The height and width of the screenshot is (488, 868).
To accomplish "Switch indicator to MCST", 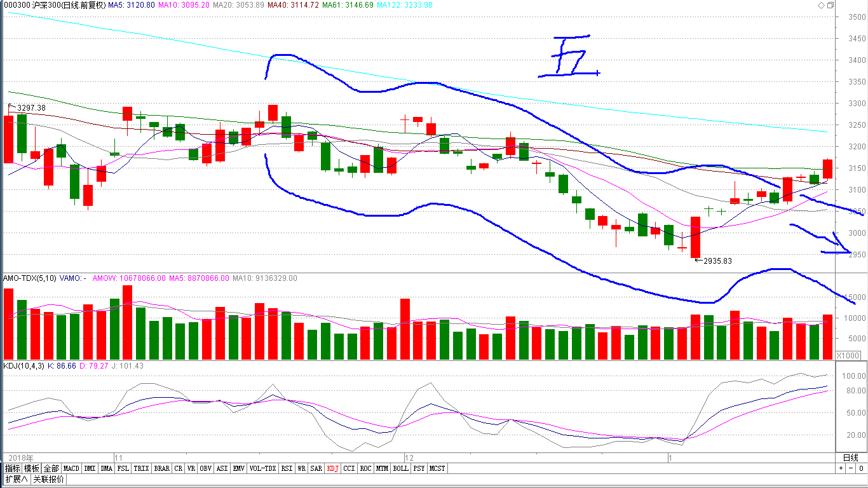I will point(437,468).
